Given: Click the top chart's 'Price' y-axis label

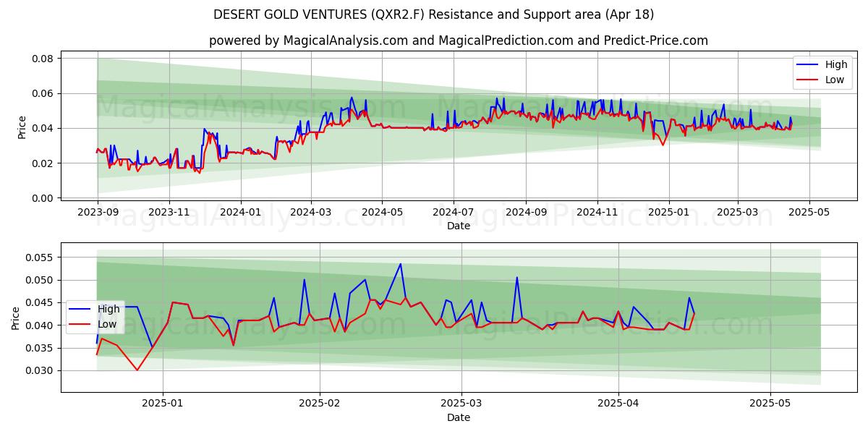Looking at the screenshot, I should (22, 127).
